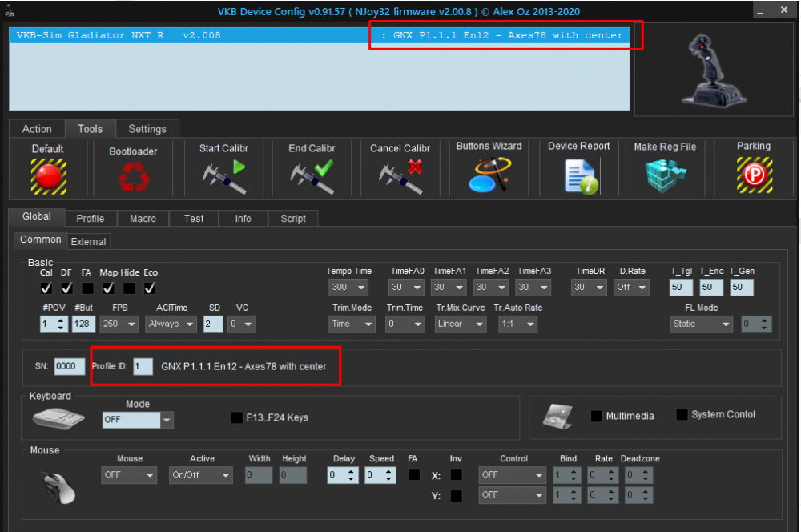The image size is (801, 532).
Task: Start calibration with Start Calibr icon
Action: coord(223,175)
